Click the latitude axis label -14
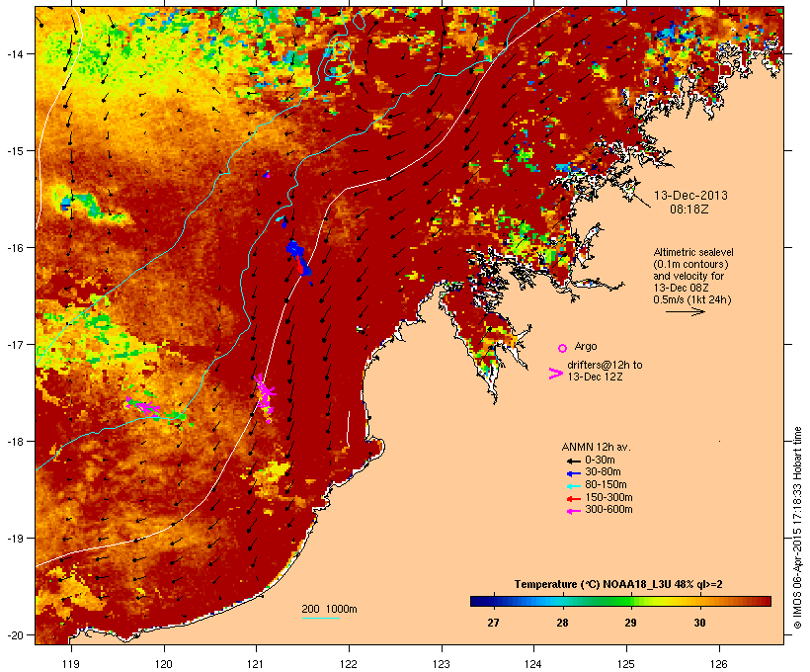The image size is (810, 672). pos(15,53)
